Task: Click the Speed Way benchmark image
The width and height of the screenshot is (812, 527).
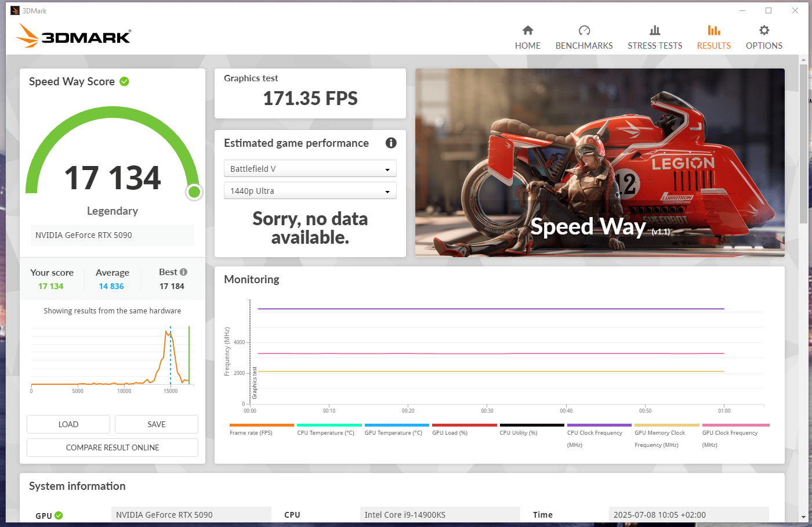Action: coord(600,163)
